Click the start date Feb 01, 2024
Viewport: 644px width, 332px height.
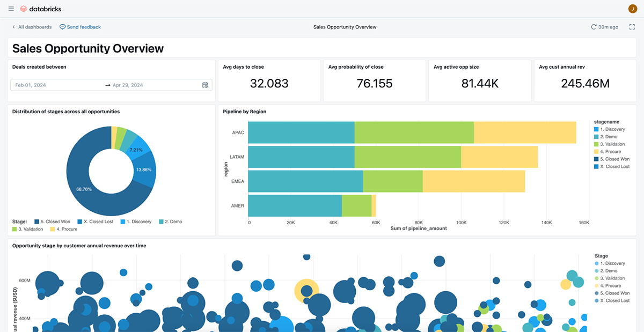pyautogui.click(x=31, y=85)
